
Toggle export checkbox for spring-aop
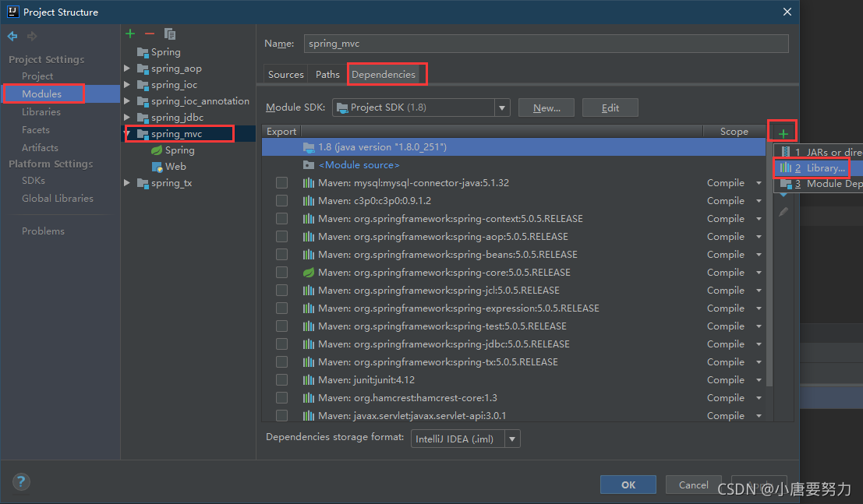(281, 237)
